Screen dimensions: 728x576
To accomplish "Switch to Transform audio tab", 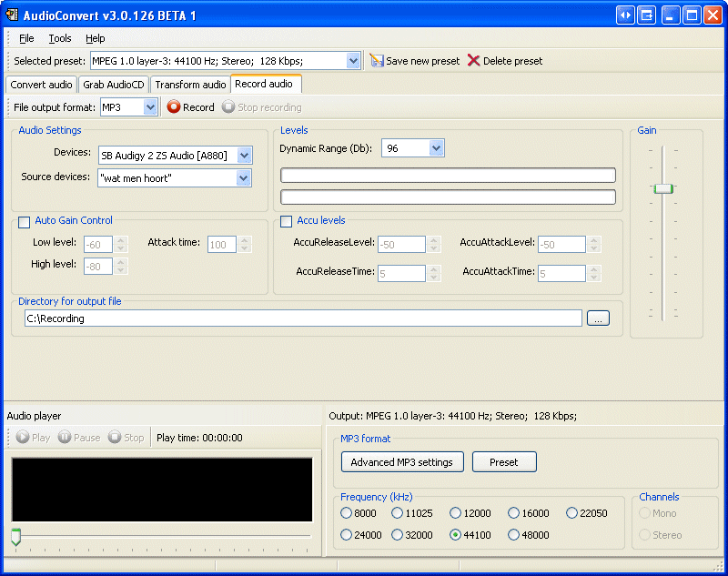I will 190,85.
